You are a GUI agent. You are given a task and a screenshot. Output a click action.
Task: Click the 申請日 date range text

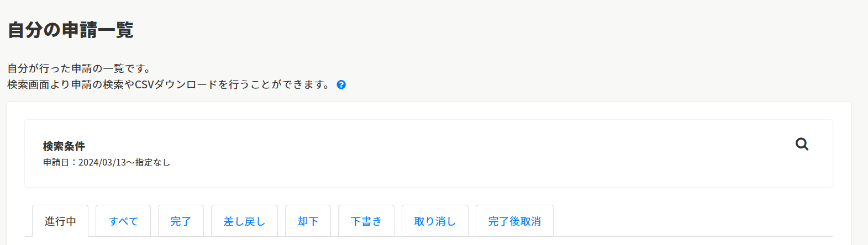point(107,163)
